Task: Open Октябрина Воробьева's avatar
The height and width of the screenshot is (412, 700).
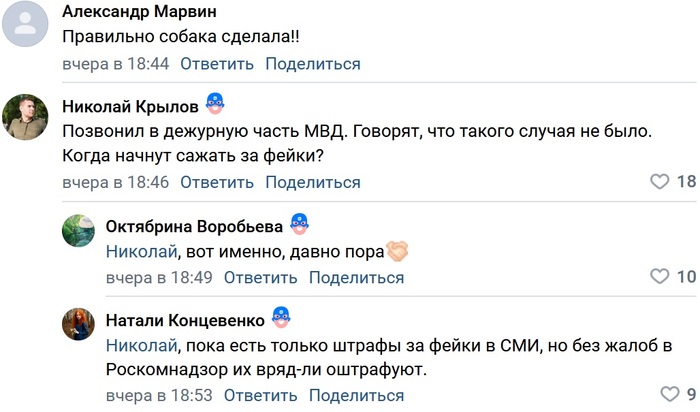Action: 78,232
